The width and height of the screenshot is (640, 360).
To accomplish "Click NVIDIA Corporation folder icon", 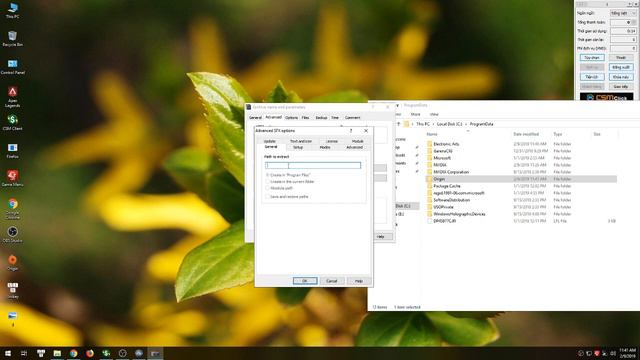I will [429, 172].
